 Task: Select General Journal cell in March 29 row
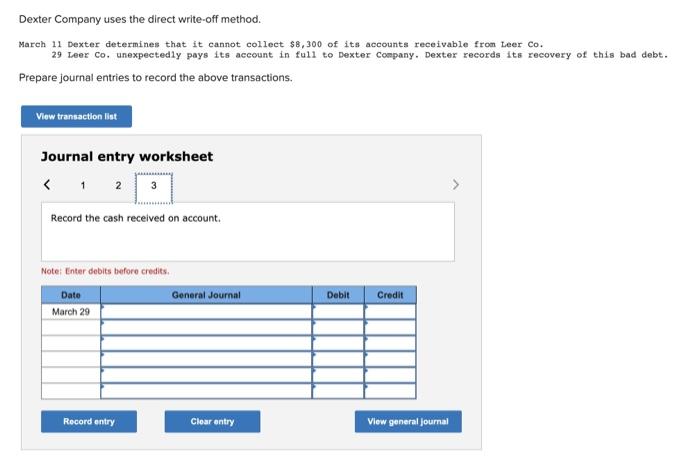coord(206,312)
